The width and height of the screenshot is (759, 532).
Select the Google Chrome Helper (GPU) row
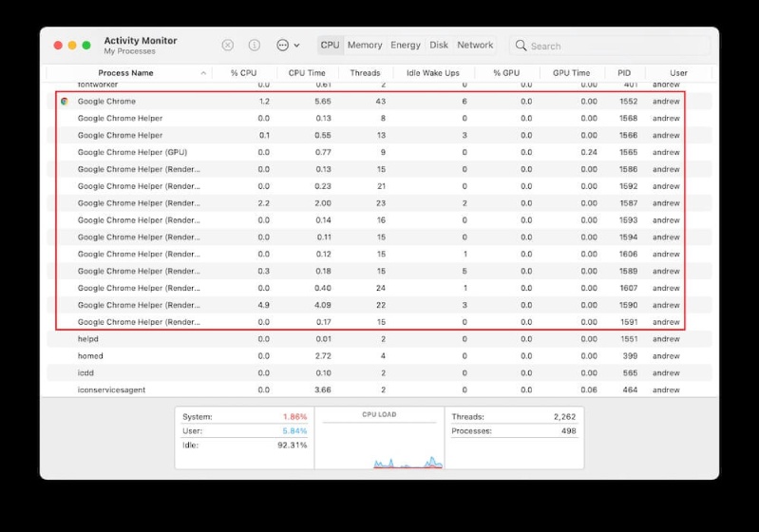(379, 152)
